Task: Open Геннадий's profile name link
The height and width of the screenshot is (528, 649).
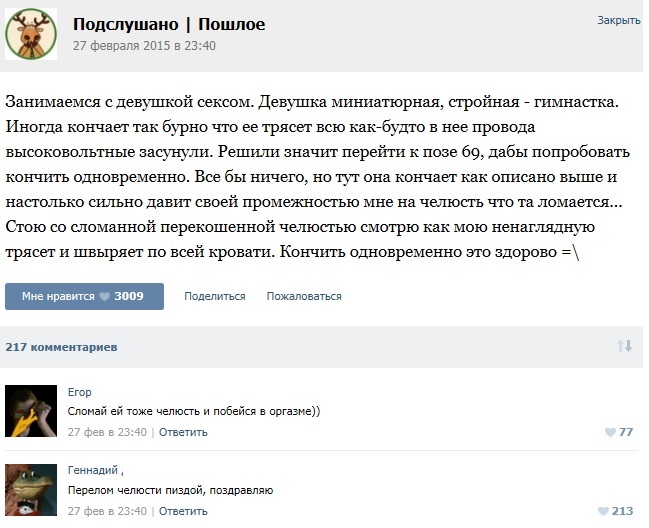Action: 93,470
